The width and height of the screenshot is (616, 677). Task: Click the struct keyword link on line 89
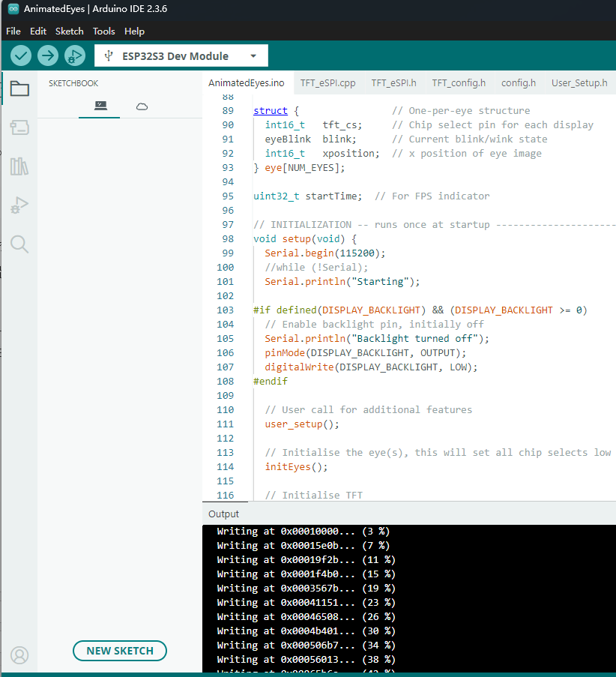[x=271, y=110]
